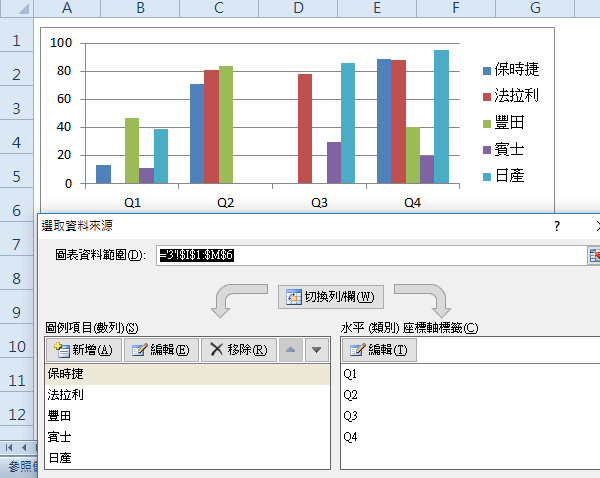600x478 pixels.
Task: Select column A header
Action: 67,8
